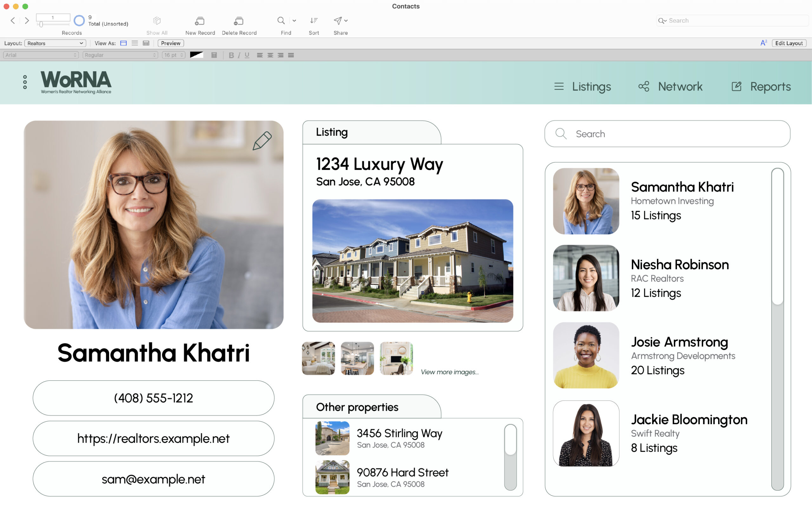
Task: Justify text alignment
Action: tap(291, 55)
